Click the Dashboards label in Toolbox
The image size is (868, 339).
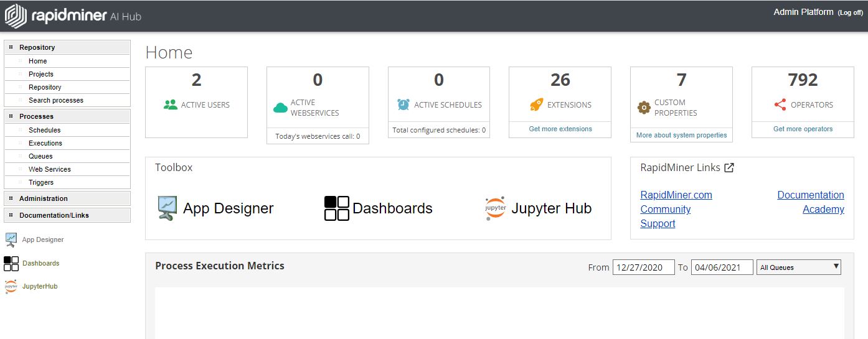click(392, 208)
